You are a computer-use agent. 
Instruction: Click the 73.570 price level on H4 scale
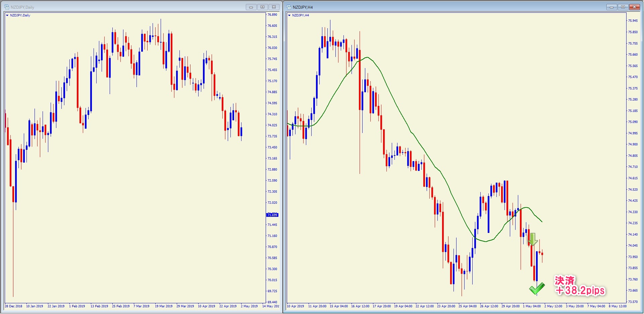coord(633,302)
